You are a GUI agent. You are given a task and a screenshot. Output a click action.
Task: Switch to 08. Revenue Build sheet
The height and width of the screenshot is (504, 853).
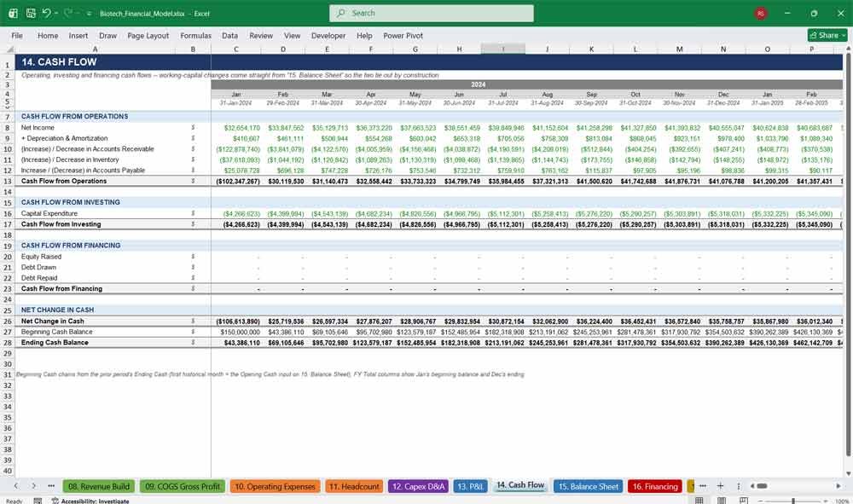pos(98,486)
